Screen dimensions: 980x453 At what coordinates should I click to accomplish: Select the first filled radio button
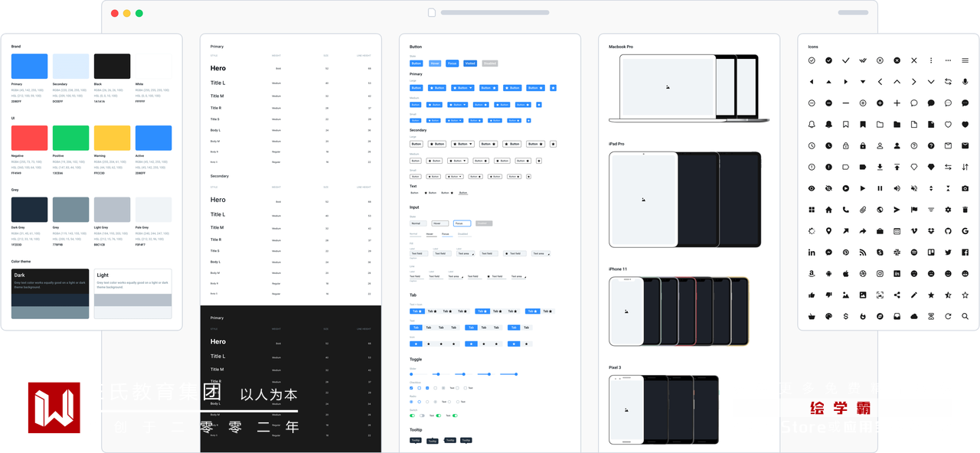411,402
